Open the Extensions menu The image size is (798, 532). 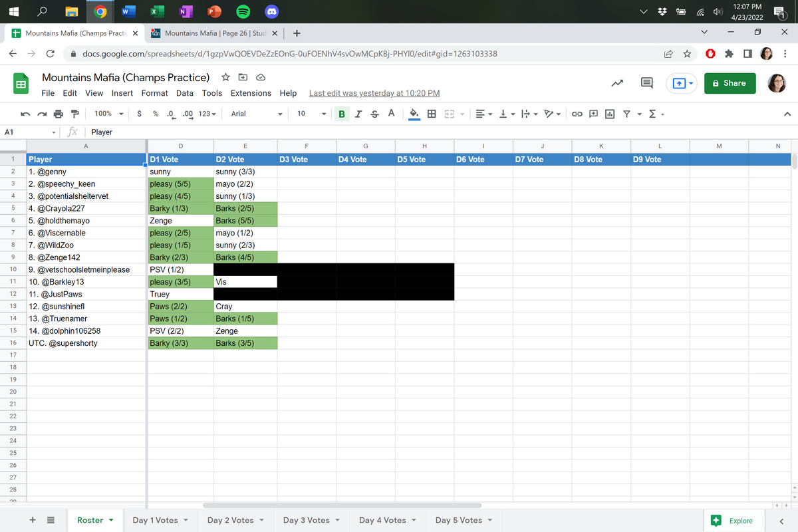coord(251,93)
